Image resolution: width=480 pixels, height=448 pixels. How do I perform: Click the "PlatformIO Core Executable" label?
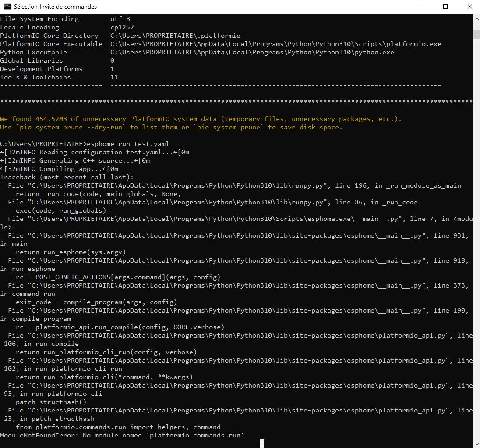click(51, 44)
